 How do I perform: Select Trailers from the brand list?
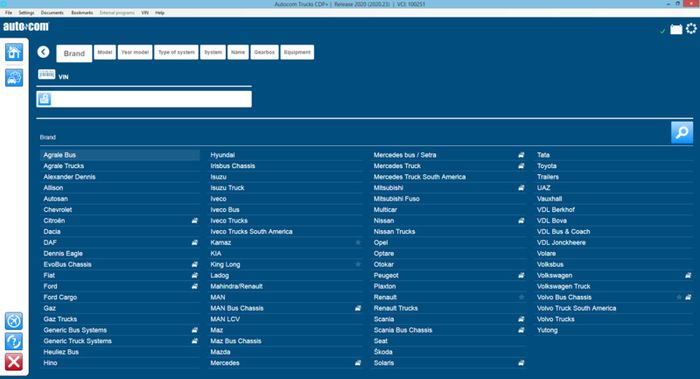[613, 177]
